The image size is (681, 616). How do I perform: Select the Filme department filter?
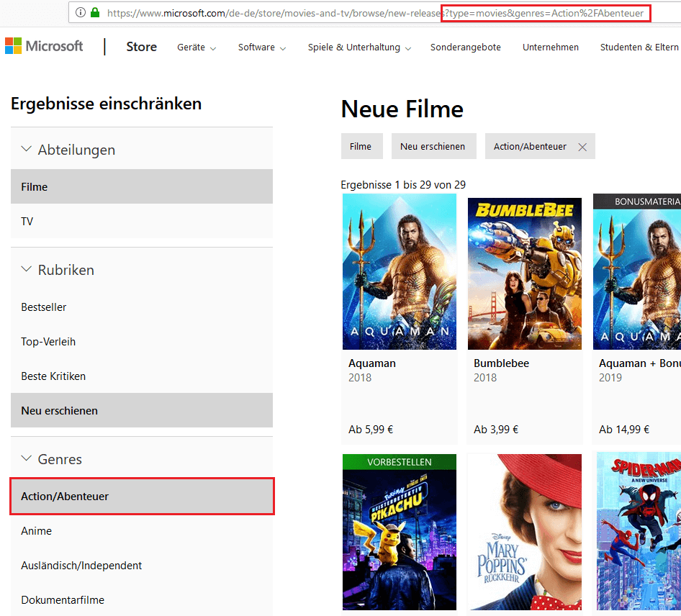(x=142, y=186)
